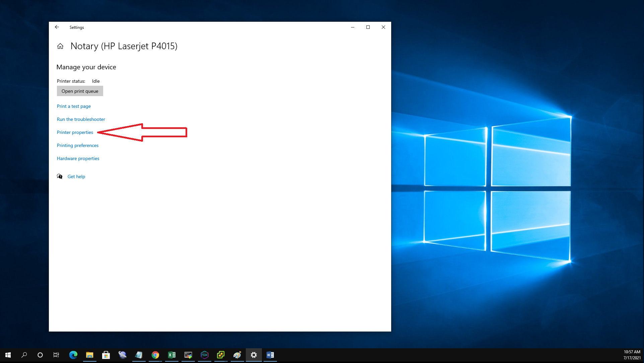Click the Get help link
The image size is (644, 363).
(x=76, y=176)
